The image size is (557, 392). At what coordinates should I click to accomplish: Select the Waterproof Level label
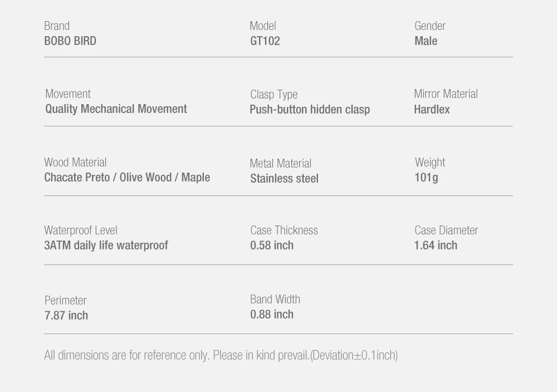click(x=81, y=231)
